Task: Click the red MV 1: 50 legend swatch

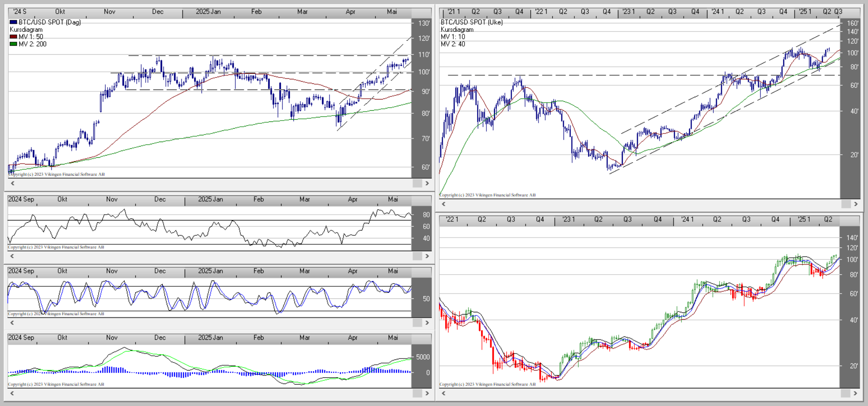Action: (x=13, y=37)
